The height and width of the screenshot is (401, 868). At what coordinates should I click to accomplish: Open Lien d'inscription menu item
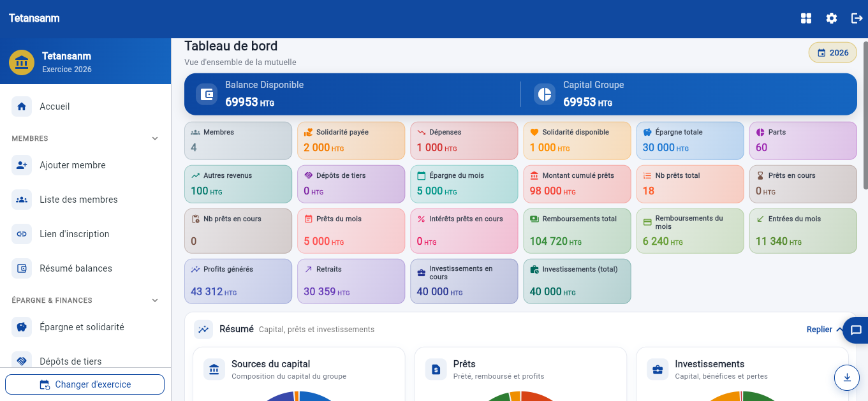85,234
